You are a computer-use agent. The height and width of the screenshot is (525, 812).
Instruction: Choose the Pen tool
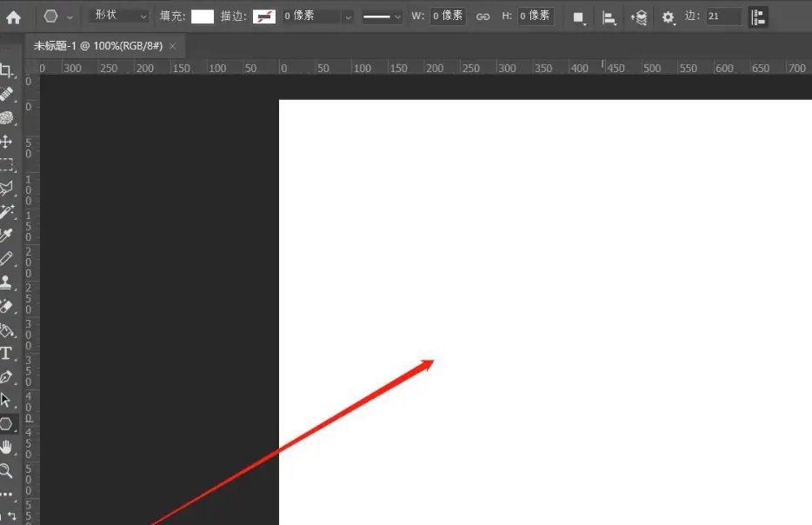tap(6, 377)
